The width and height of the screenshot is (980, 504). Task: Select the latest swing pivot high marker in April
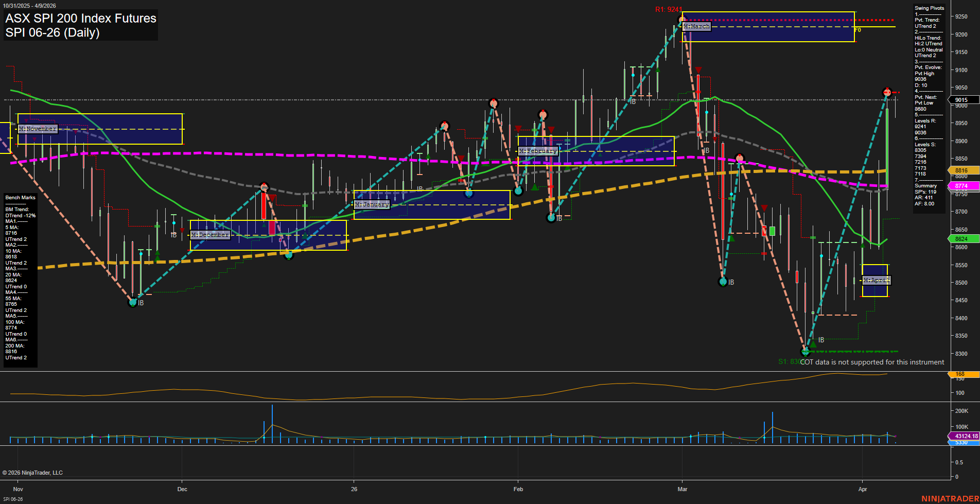tap(886, 92)
